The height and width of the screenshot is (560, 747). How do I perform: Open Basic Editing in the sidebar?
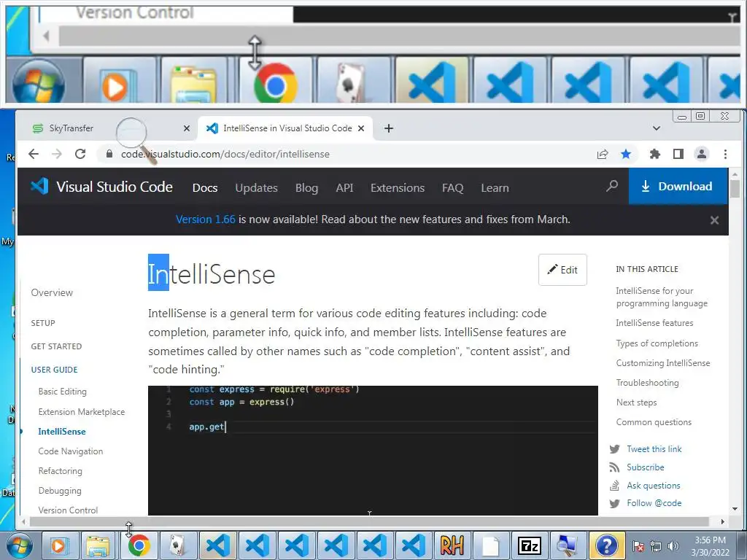[x=63, y=392]
